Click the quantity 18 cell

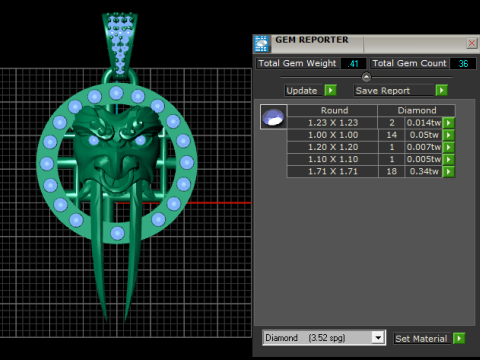pos(391,172)
